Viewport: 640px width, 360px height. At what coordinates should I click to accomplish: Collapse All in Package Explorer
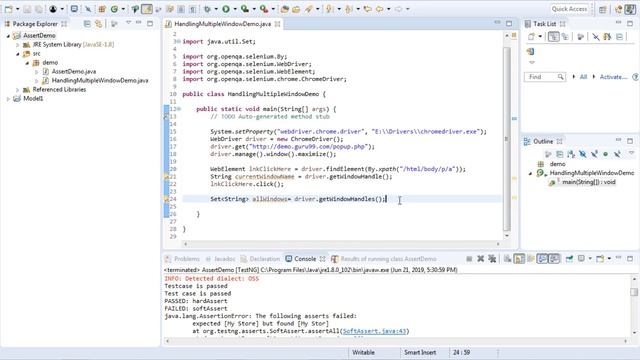coord(87,24)
